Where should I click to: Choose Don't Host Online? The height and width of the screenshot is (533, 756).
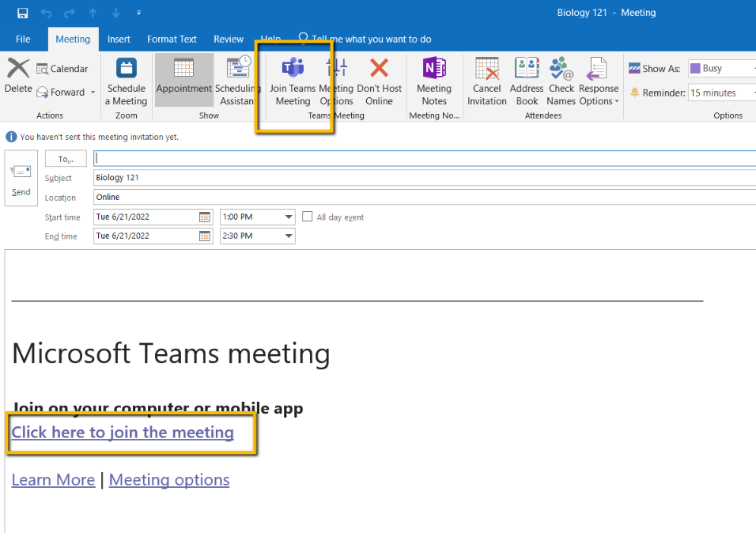(x=379, y=81)
